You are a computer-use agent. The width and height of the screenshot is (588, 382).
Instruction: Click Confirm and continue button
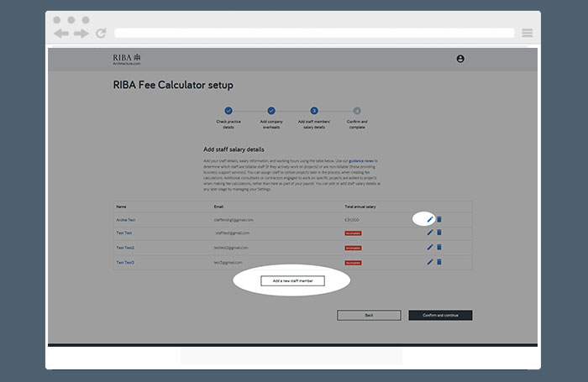pos(440,316)
